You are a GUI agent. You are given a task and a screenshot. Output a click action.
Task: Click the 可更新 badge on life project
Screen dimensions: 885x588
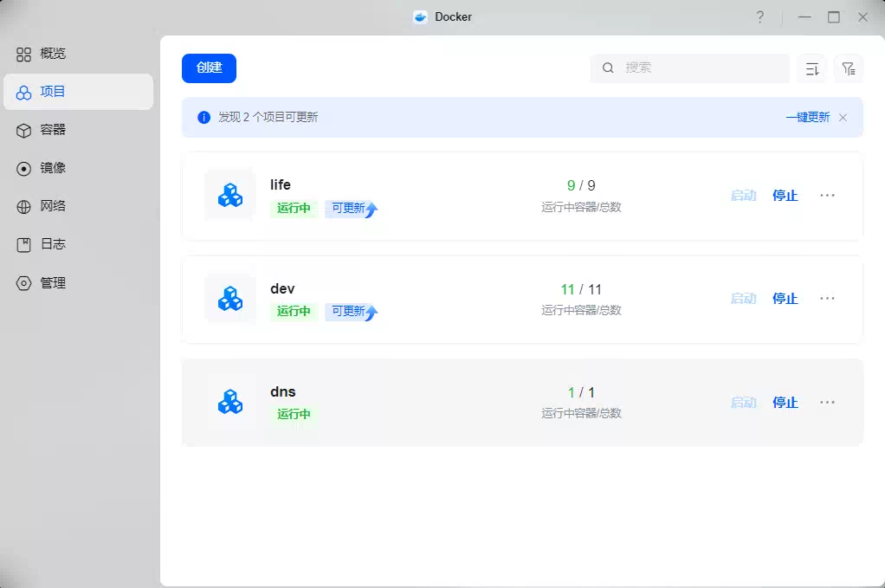pos(351,208)
